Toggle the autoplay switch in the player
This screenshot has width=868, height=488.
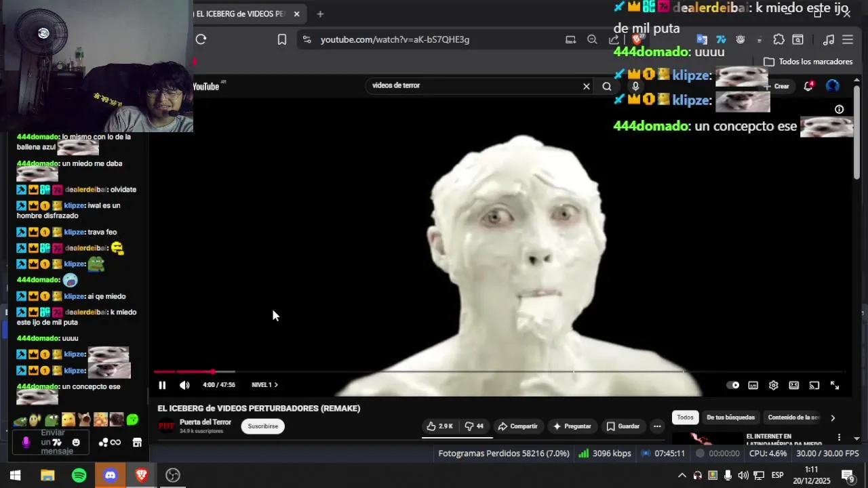[733, 385]
